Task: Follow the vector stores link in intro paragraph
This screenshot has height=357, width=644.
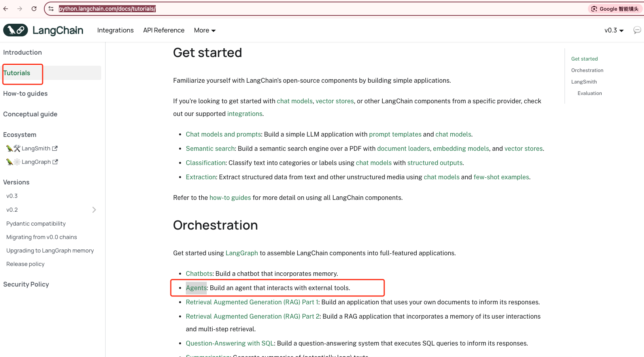Action: point(334,101)
